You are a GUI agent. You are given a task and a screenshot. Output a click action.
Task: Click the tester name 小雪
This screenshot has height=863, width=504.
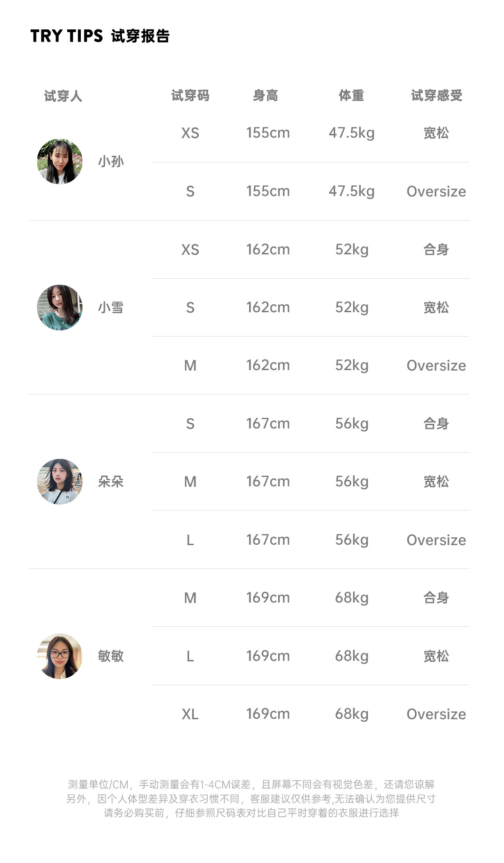coord(111,308)
